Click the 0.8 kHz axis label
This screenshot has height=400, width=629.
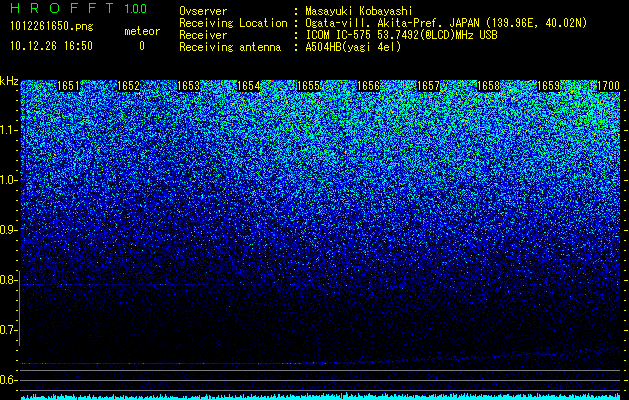coord(7,280)
